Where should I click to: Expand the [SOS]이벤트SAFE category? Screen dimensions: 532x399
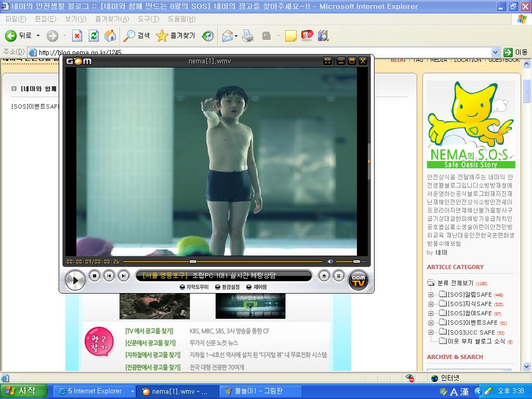click(x=431, y=323)
